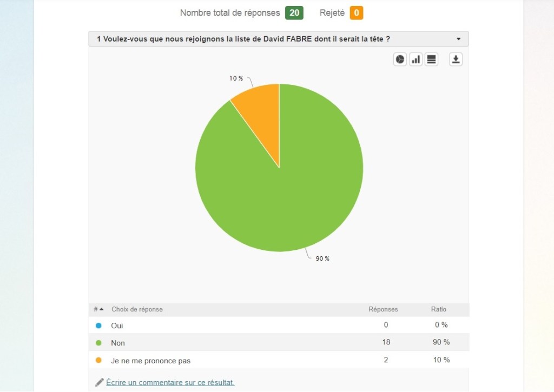This screenshot has width=554, height=392.
Task: Click 'Écrire un commentaire sur ce résultat' link
Action: pos(170,382)
